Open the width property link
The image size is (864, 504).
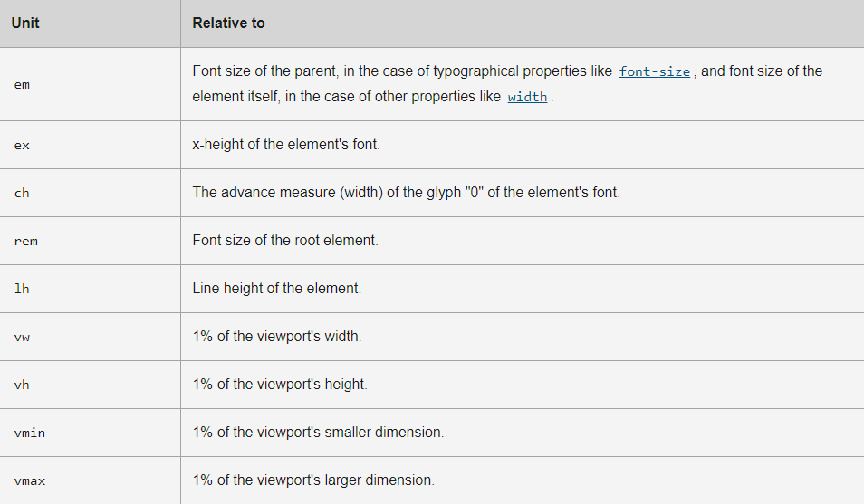[527, 97]
